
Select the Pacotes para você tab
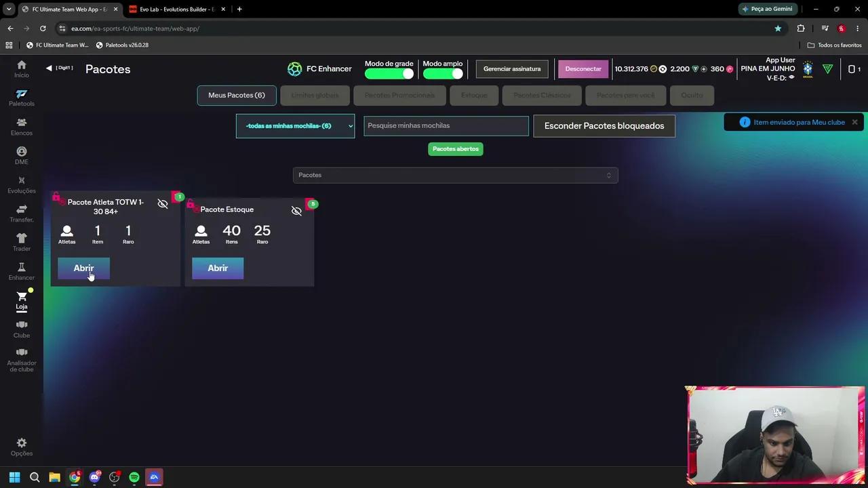pos(626,95)
